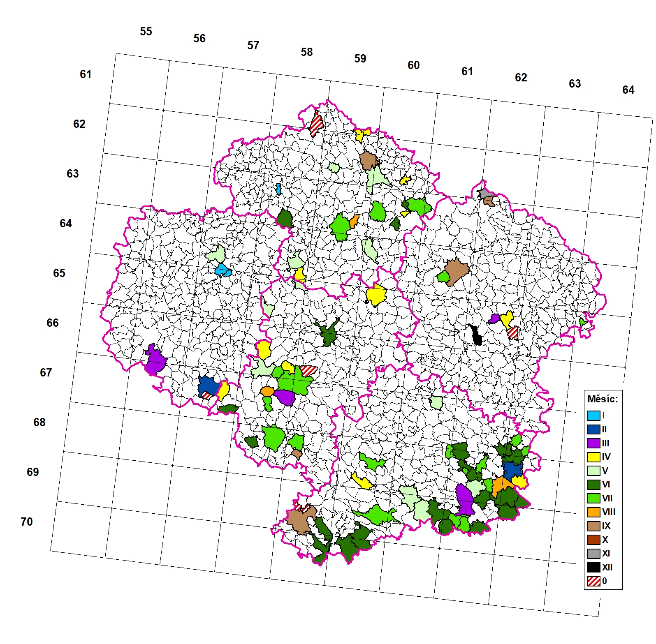Click the light blue month I legend swatch
Viewport: 656px width, 644px height.
tap(593, 415)
